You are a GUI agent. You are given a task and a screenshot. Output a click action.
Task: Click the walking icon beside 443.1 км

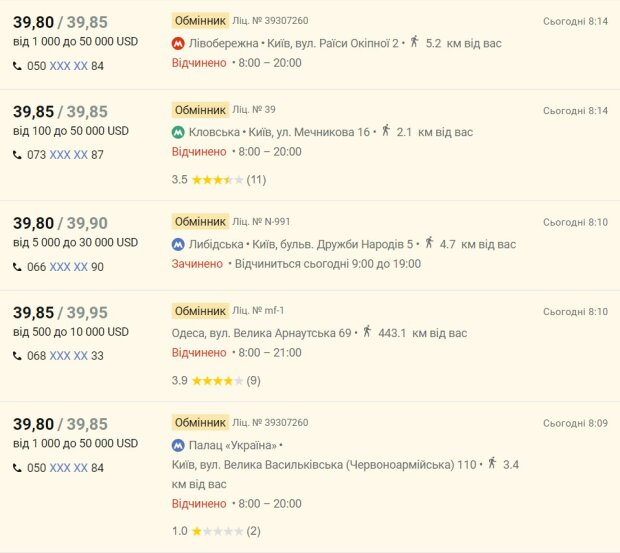(x=366, y=332)
